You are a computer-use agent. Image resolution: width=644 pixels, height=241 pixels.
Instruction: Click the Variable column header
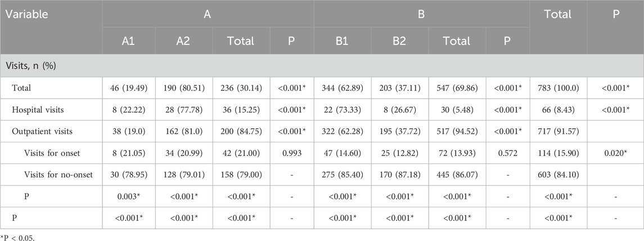24,14
